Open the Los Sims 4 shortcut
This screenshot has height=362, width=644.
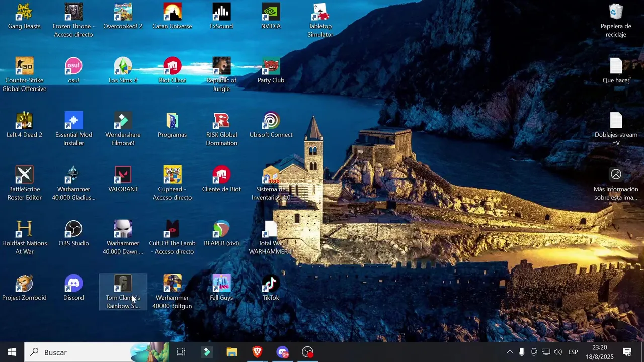(x=123, y=71)
